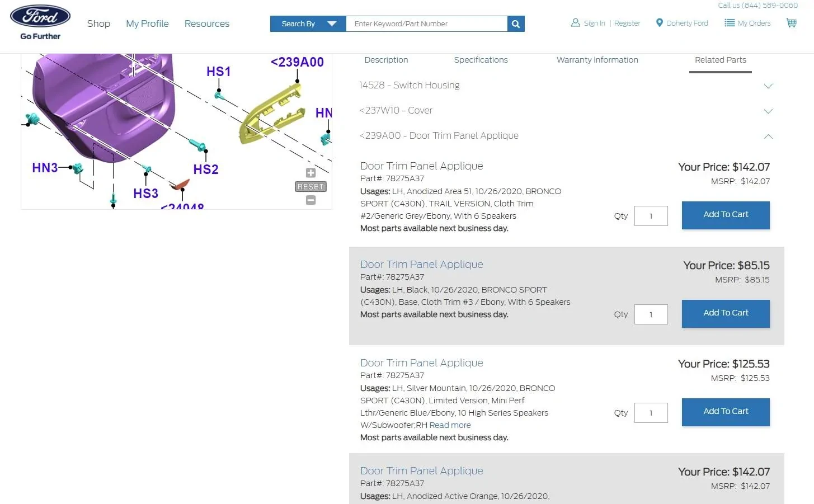This screenshot has width=814, height=504.
Task: Click the My Orders list icon
Action: pos(730,23)
